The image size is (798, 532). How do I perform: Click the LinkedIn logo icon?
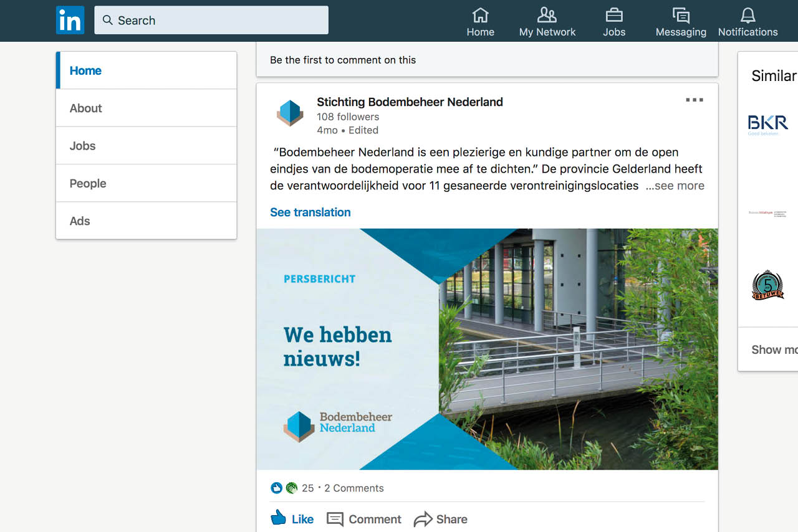pyautogui.click(x=70, y=20)
